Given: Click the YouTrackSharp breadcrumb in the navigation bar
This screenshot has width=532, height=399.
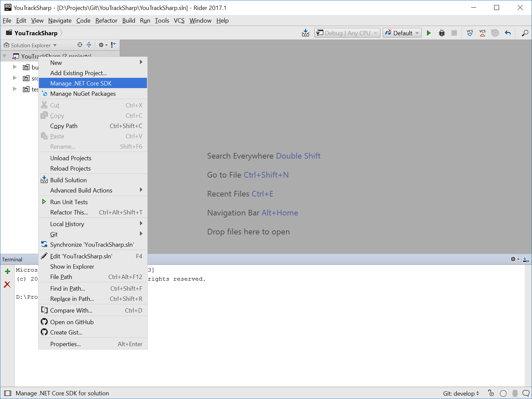Looking at the screenshot, I should [32, 33].
